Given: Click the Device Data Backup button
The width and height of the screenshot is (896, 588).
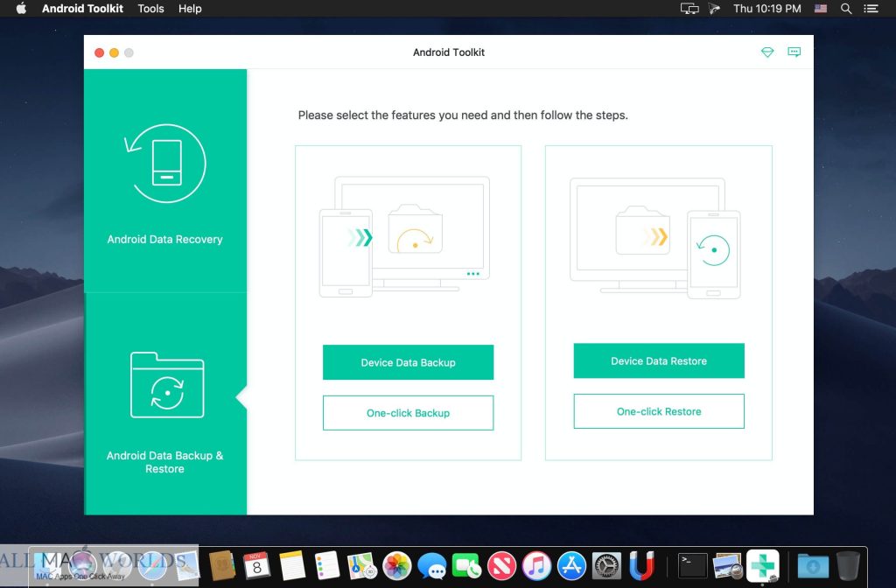Looking at the screenshot, I should point(408,362).
